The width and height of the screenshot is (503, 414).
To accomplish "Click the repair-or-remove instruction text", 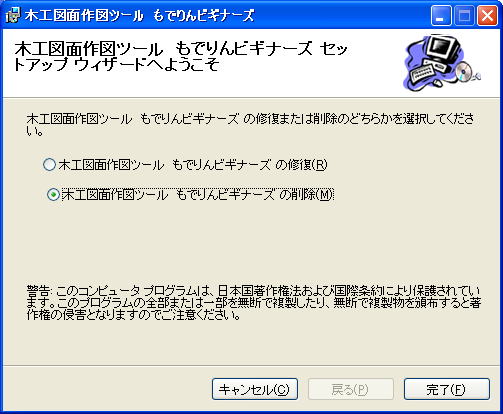I will pos(250,125).
